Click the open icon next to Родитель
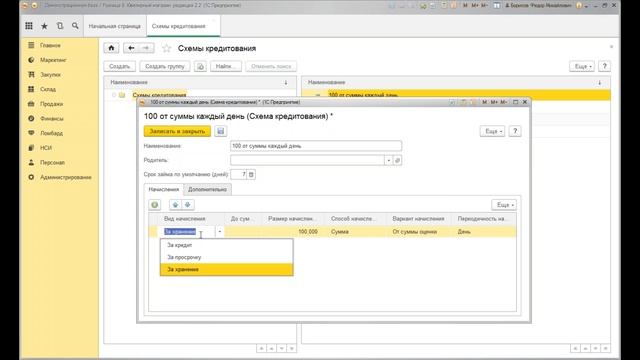Image resolution: width=640 pixels, height=360 pixels. (398, 160)
